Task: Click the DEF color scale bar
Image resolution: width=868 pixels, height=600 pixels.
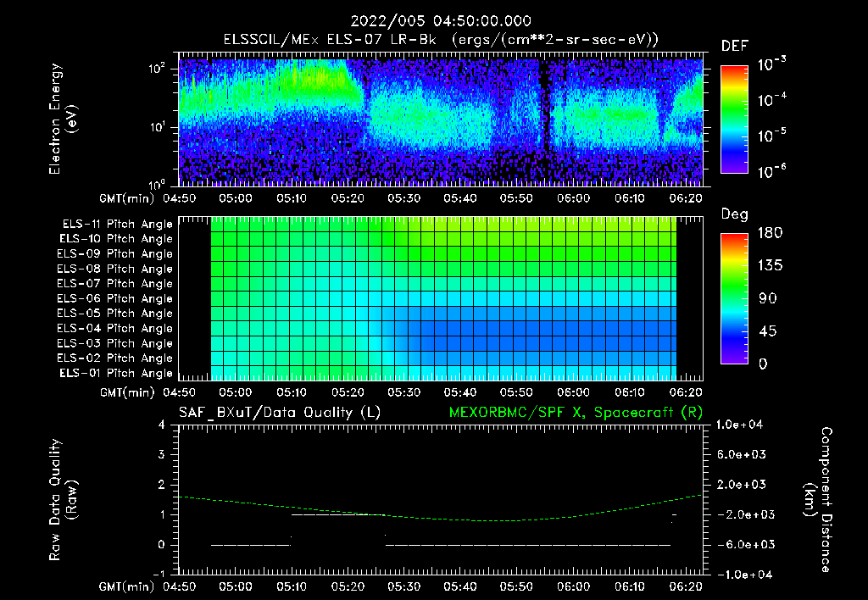Action: pos(734,119)
